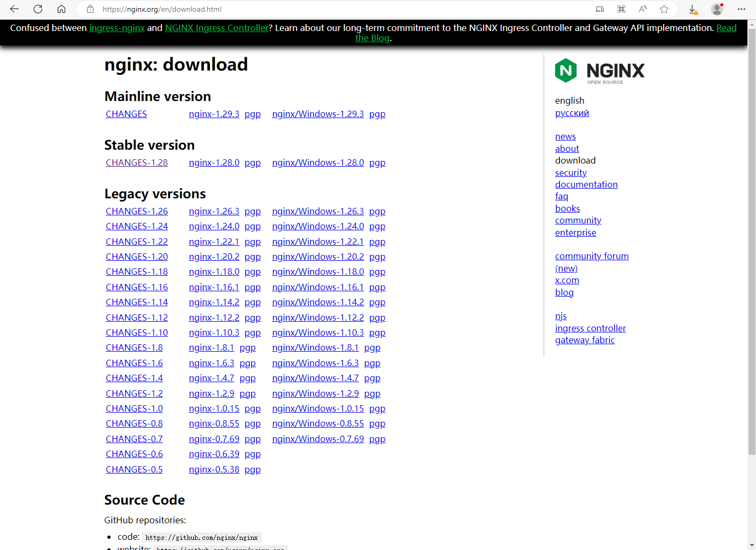Download nginx-0.6.39

pos(214,454)
